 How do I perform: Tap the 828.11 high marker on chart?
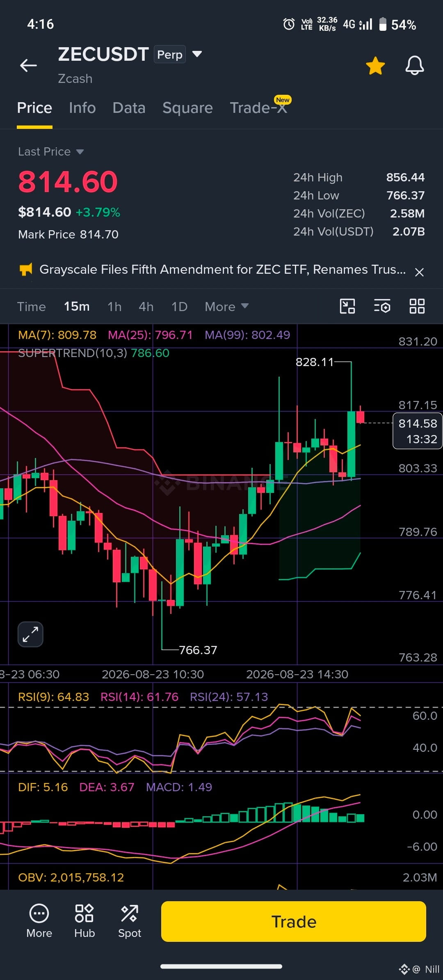[315, 362]
